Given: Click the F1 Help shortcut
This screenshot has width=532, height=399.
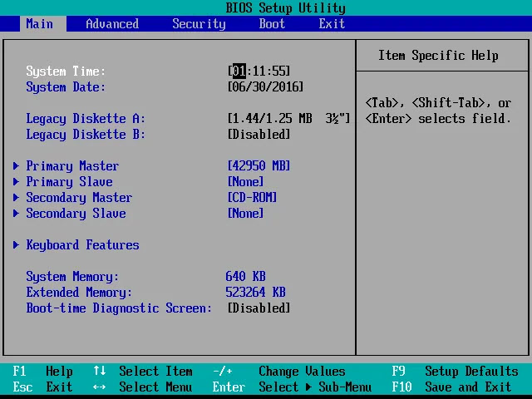Looking at the screenshot, I should coord(42,372).
